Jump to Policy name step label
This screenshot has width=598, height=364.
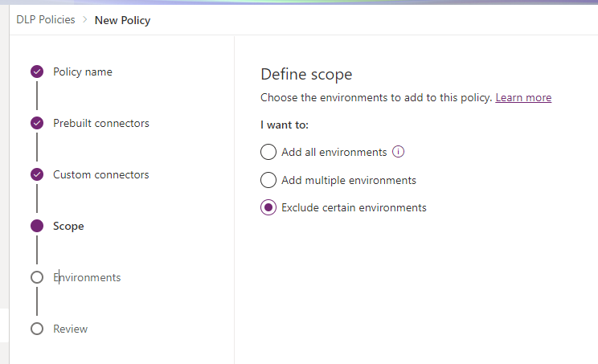point(83,72)
